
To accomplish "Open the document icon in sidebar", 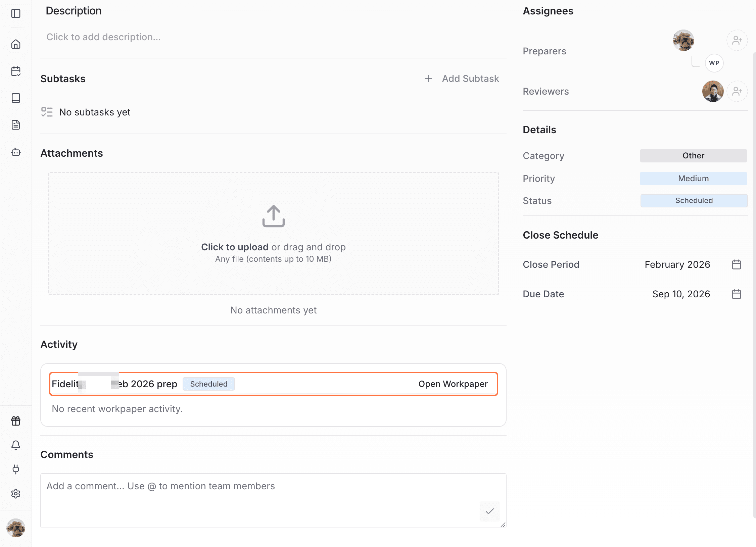I will [x=16, y=125].
